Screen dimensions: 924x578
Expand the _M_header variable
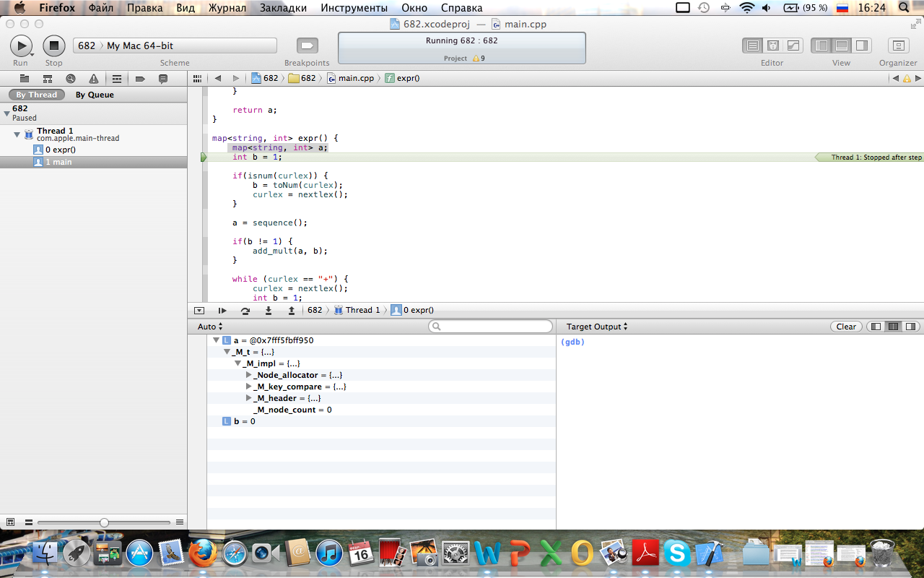pyautogui.click(x=249, y=398)
